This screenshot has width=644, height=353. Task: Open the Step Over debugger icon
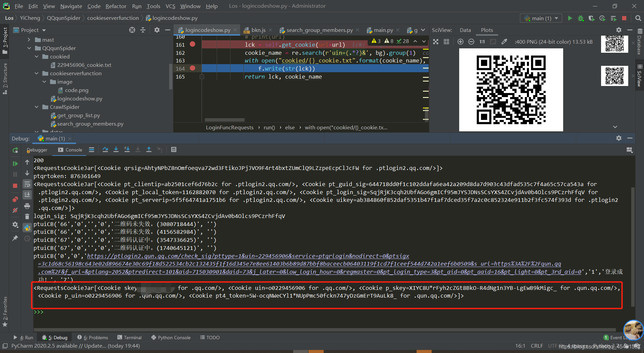coord(105,150)
